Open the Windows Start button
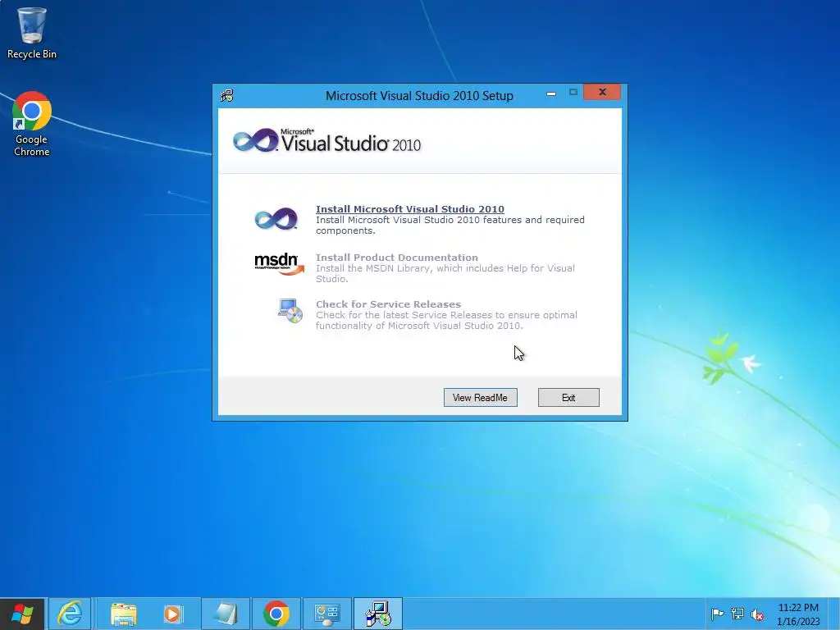The height and width of the screenshot is (630, 840). point(22,614)
